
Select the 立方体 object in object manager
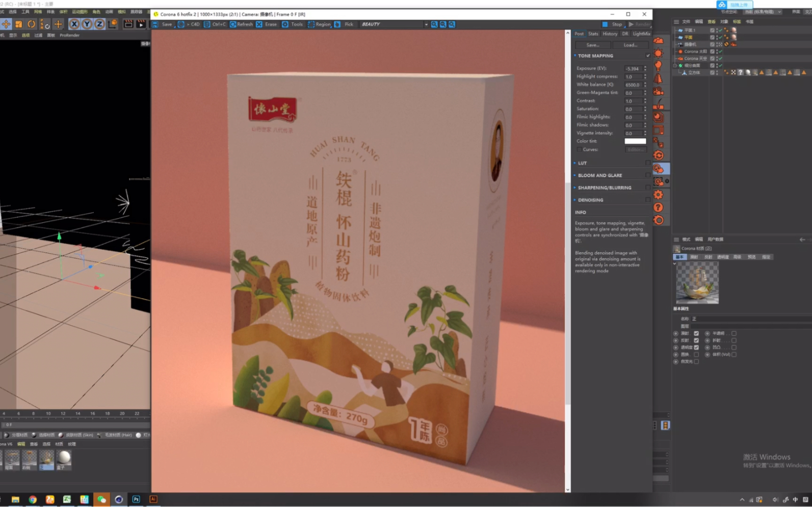click(694, 73)
